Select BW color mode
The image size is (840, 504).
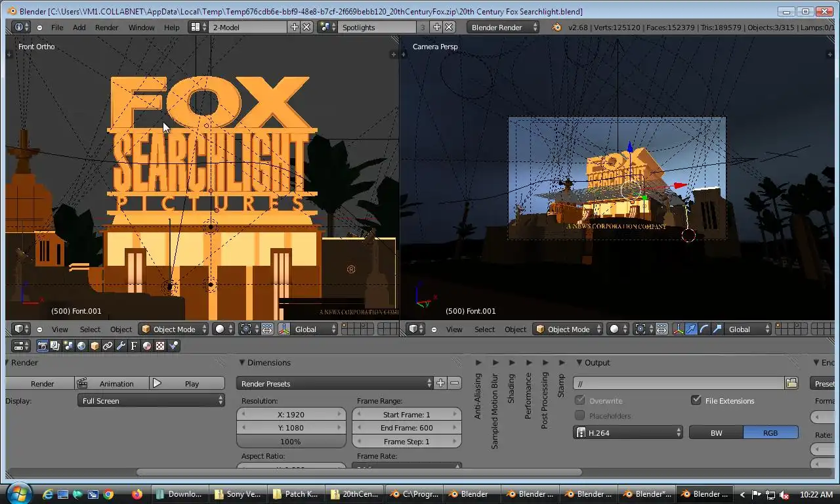(x=716, y=432)
